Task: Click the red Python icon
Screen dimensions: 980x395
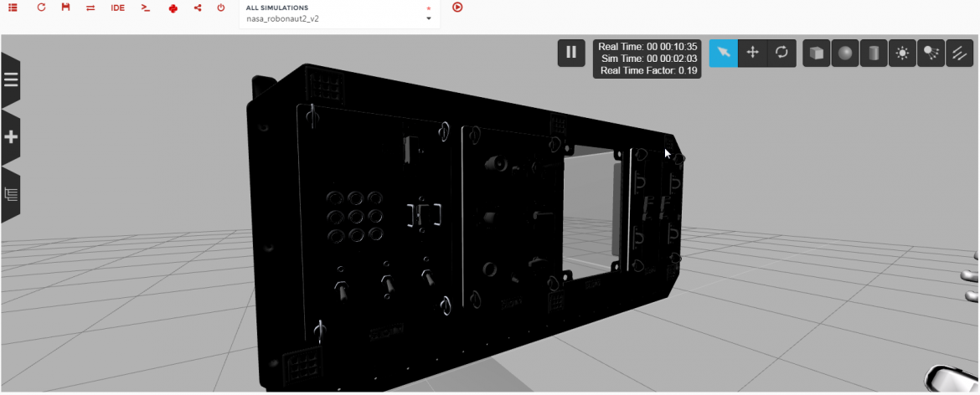Action: click(173, 8)
